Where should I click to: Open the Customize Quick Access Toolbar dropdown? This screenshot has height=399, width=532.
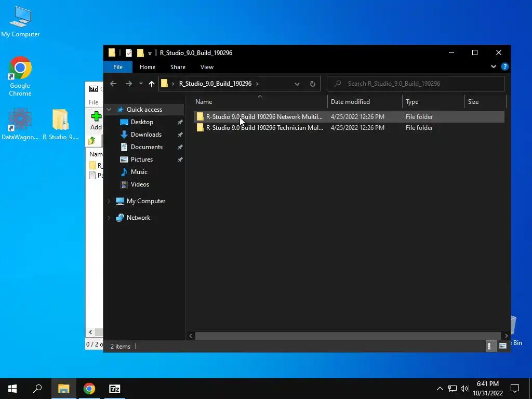(x=150, y=54)
